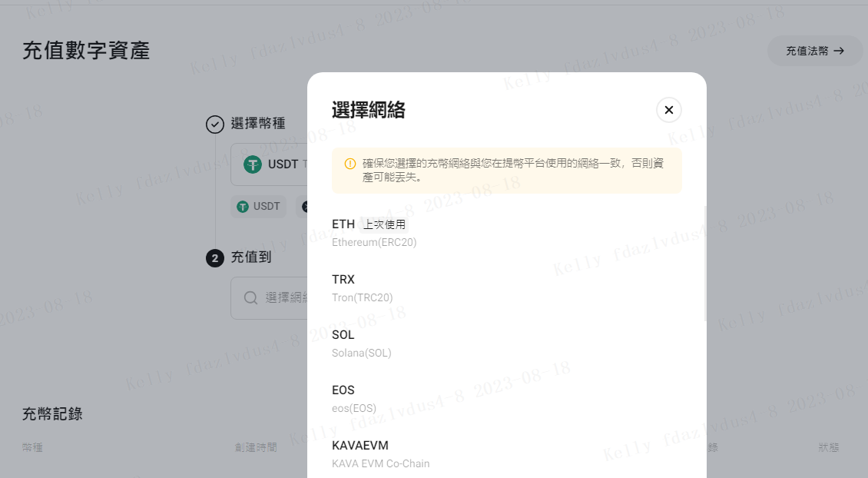Click the 狀態 column header
This screenshot has width=868, height=478.
click(829, 447)
